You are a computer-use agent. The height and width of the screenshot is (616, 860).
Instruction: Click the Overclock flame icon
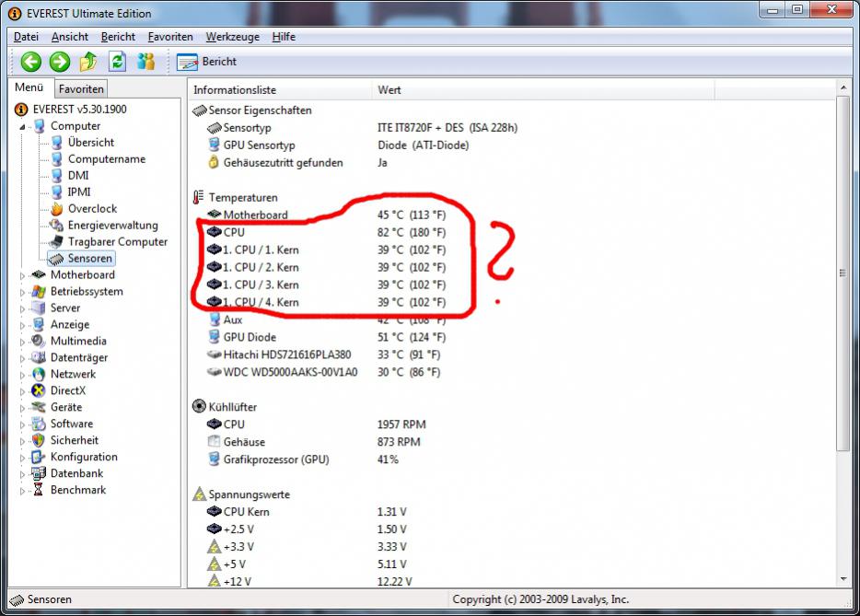click(x=57, y=208)
